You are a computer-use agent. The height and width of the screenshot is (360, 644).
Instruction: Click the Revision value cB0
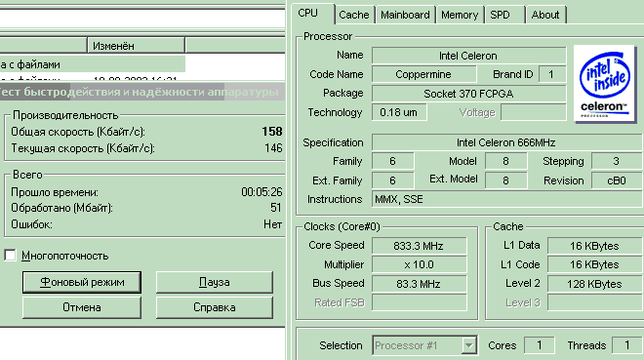pyautogui.click(x=616, y=180)
